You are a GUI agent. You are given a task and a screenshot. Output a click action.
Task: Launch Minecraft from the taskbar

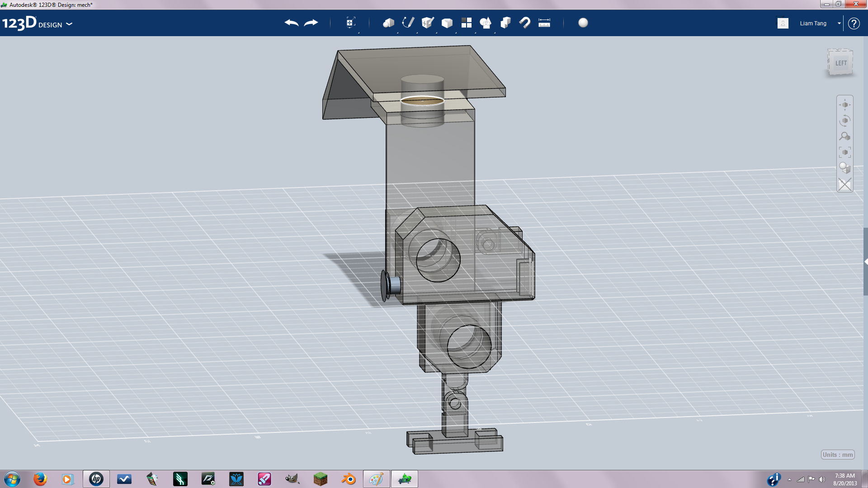(320, 479)
